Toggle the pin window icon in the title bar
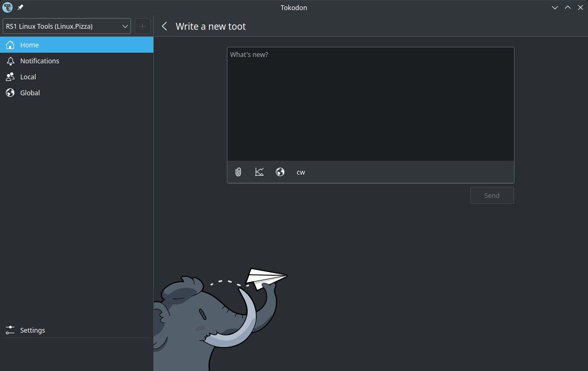Screen dimensions: 588x371 (20, 7)
